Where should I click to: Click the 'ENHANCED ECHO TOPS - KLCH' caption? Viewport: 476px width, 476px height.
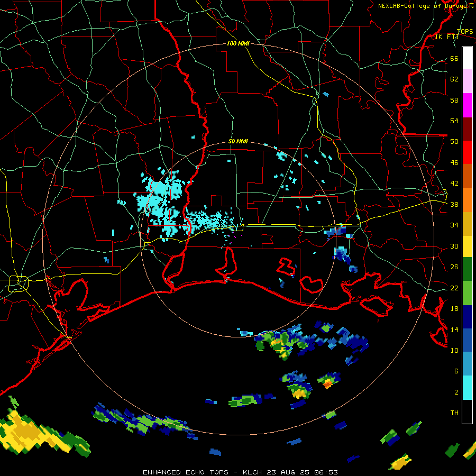[202, 472]
